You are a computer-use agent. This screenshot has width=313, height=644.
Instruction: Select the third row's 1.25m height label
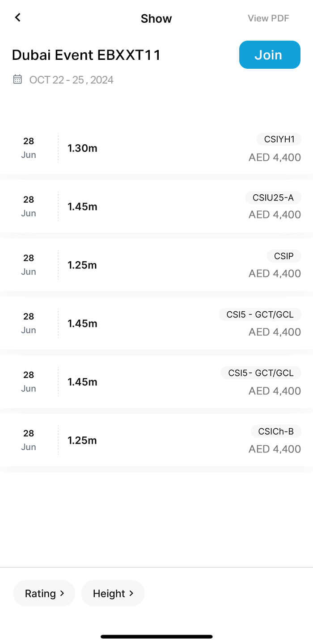[x=82, y=265]
